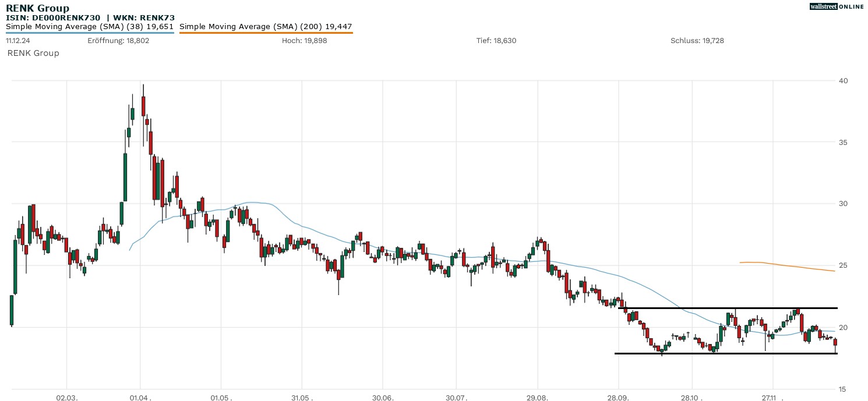Click the 01.04. date axis label
868x401 pixels.
point(140,397)
